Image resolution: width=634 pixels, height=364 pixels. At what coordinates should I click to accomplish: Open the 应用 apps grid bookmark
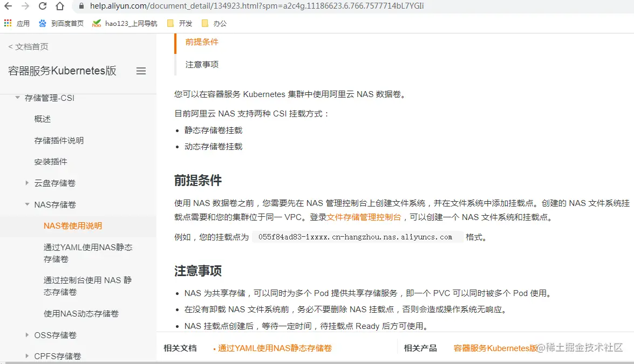(17, 23)
